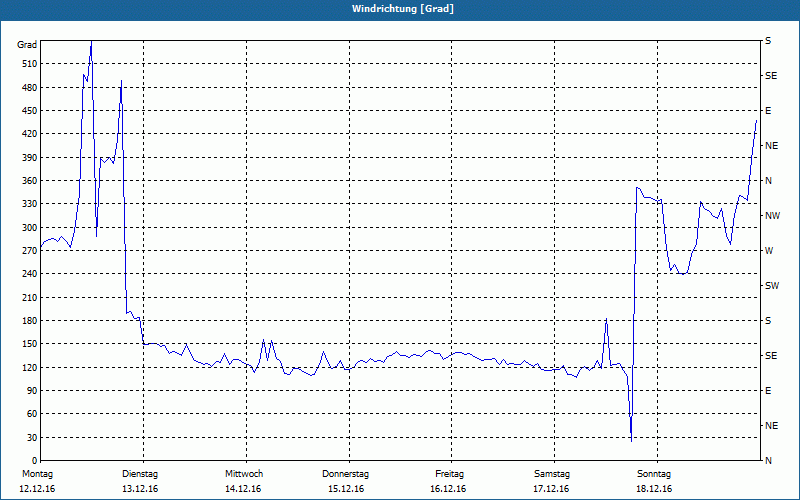Select the 'S' compass label at the chart's top edge
This screenshot has height=500, width=800.
(768, 41)
